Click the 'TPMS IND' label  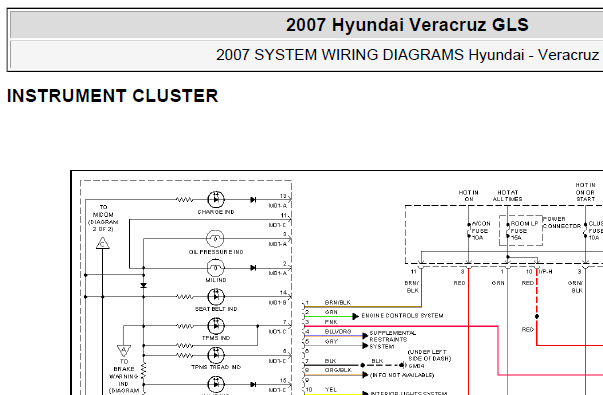pyautogui.click(x=216, y=338)
